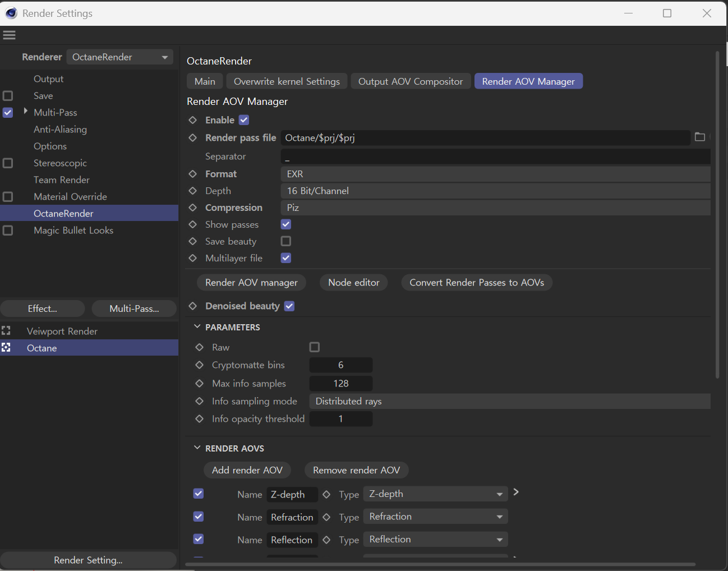Click the folder icon beside Render pass file
Viewport: 728px width, 571px height.
(x=699, y=137)
